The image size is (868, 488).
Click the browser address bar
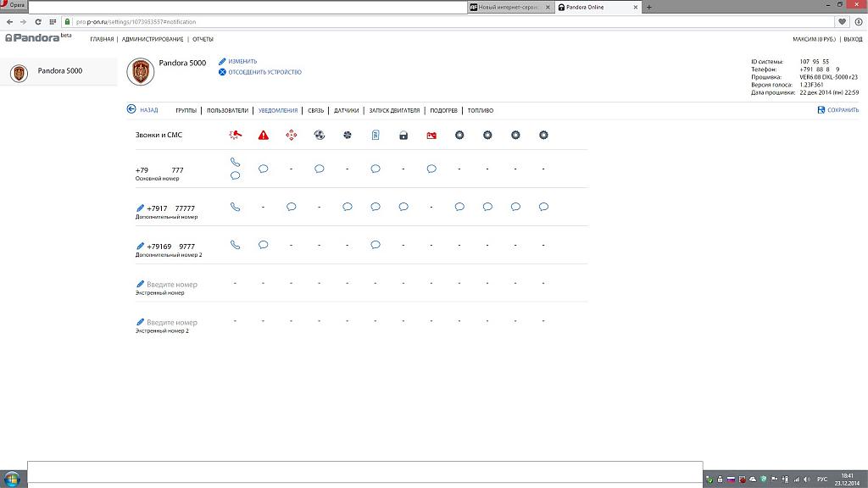click(x=448, y=21)
